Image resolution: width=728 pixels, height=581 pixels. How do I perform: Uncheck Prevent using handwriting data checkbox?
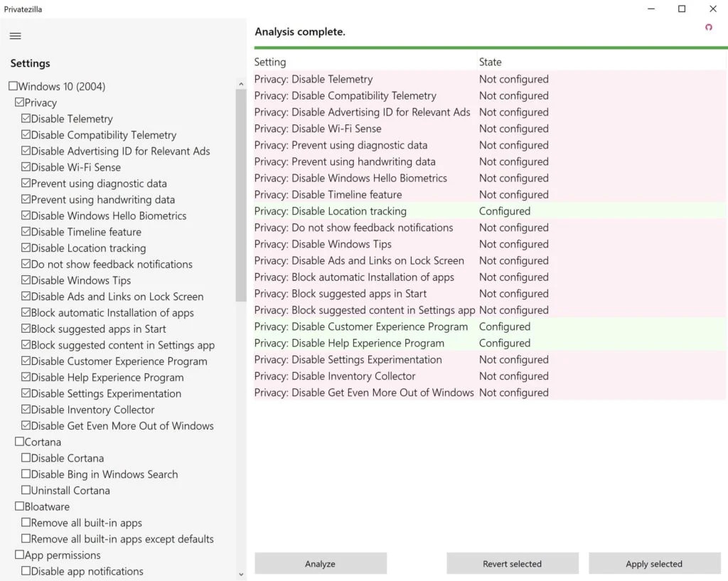pos(26,199)
